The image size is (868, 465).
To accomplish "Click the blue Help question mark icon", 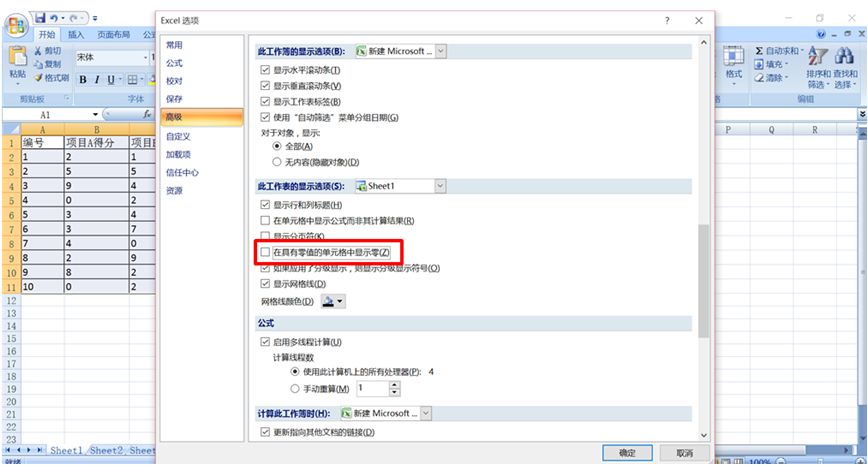I will coord(819,34).
